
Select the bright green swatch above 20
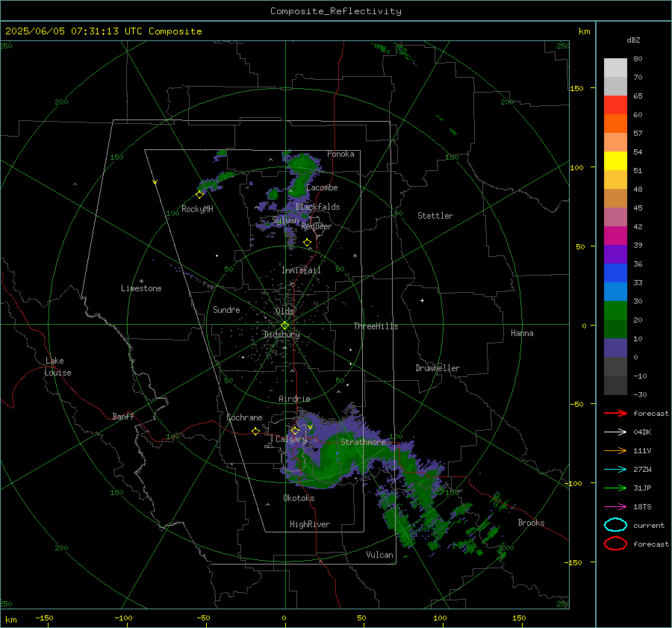tap(615, 310)
